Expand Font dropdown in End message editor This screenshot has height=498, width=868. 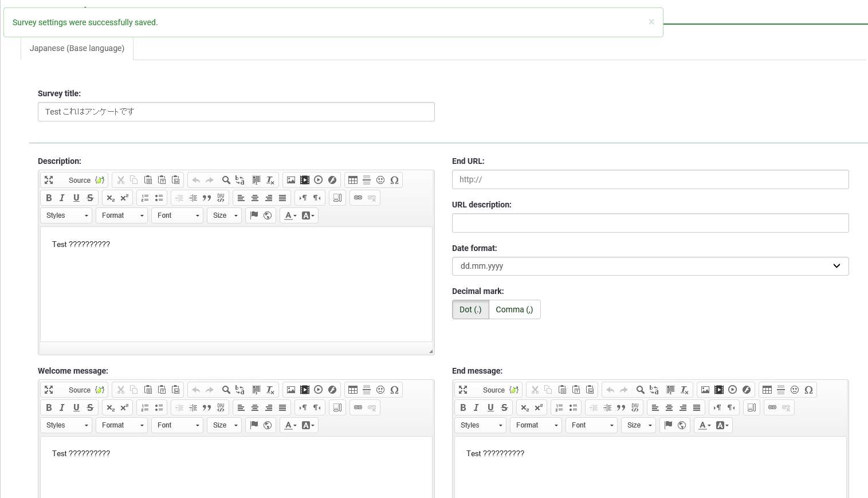tap(592, 425)
